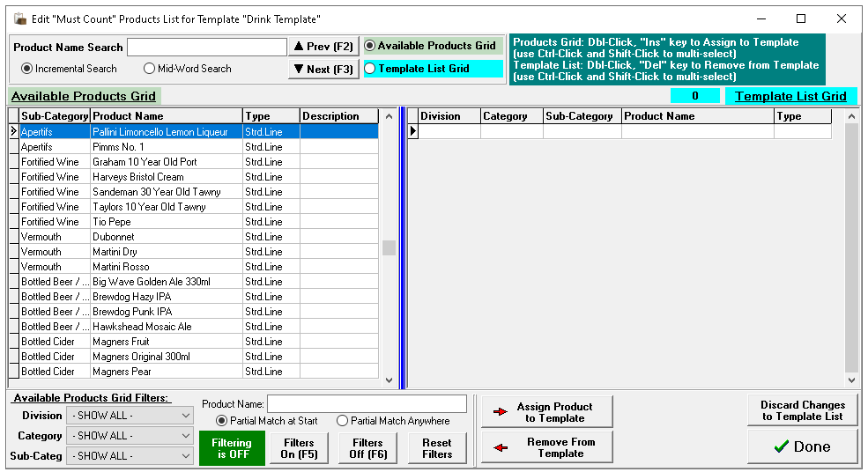Click Filters On (F5) button
Viewport: 868px width, 472px height.
click(299, 449)
